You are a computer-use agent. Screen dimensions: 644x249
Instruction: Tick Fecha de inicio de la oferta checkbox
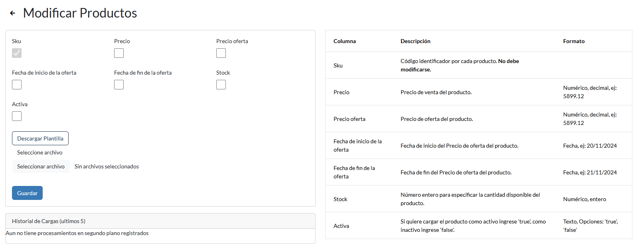pyautogui.click(x=17, y=85)
